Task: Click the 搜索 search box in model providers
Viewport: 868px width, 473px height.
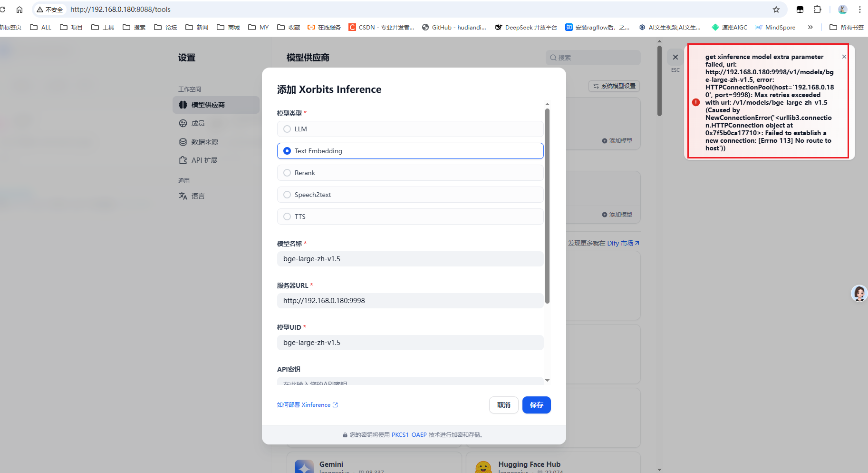Action: (x=593, y=58)
